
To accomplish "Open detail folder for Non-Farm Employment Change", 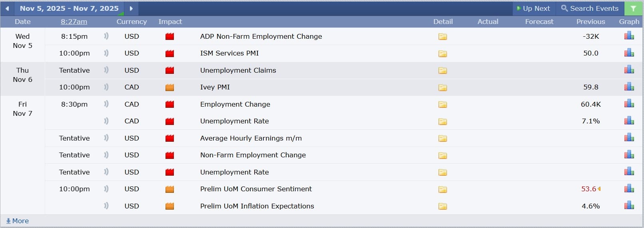I will point(443,155).
